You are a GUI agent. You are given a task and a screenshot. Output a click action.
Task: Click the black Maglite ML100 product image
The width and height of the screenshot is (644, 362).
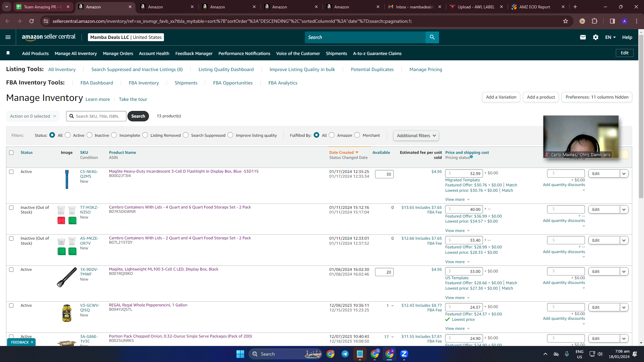point(67,277)
